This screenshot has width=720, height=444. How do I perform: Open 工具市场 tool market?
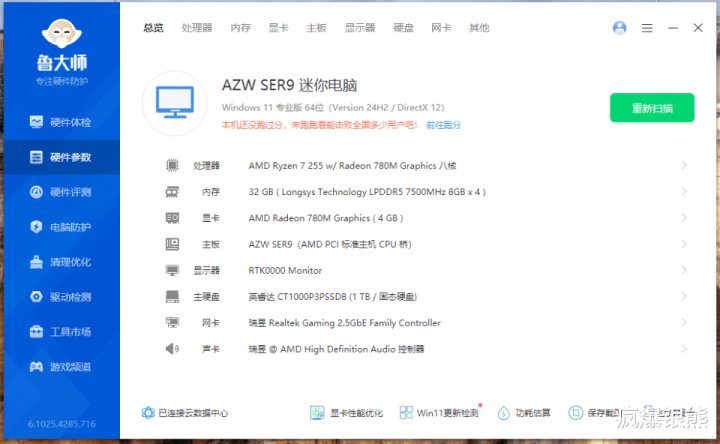point(60,332)
